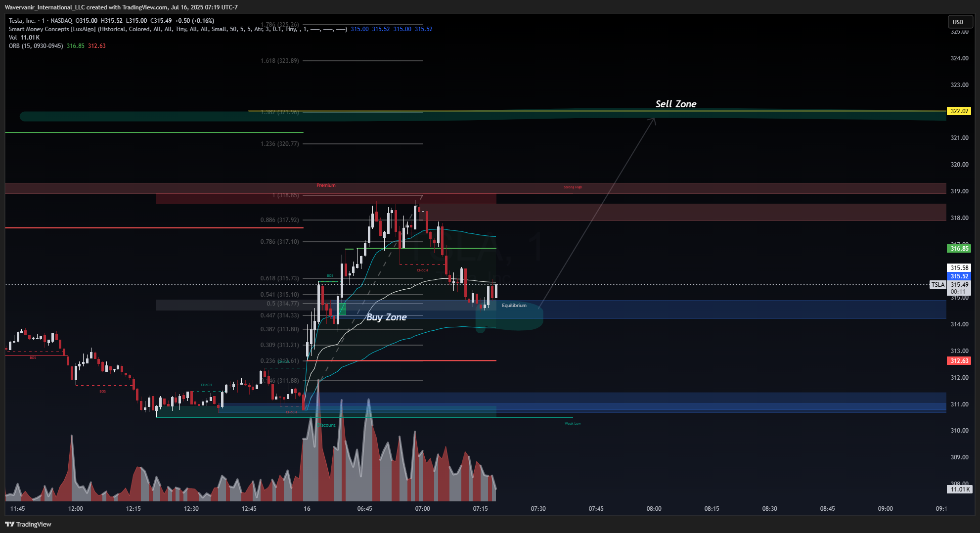Click the 320.00 price scale value
Screen dimensions: 980x533
(960, 165)
